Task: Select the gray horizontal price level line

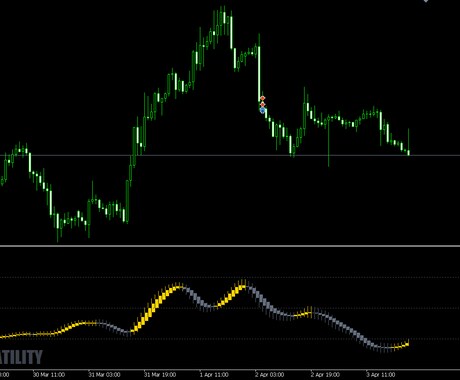Action: tap(230, 155)
